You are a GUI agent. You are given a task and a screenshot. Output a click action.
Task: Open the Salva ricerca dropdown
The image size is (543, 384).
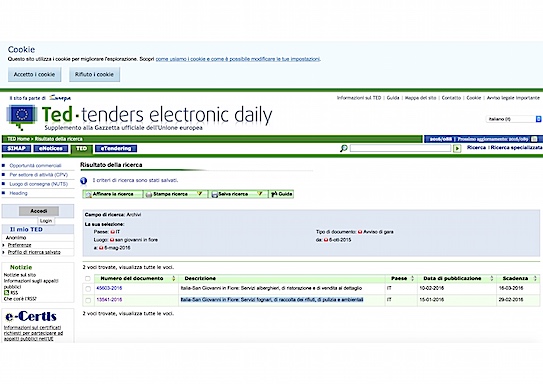tap(260, 194)
